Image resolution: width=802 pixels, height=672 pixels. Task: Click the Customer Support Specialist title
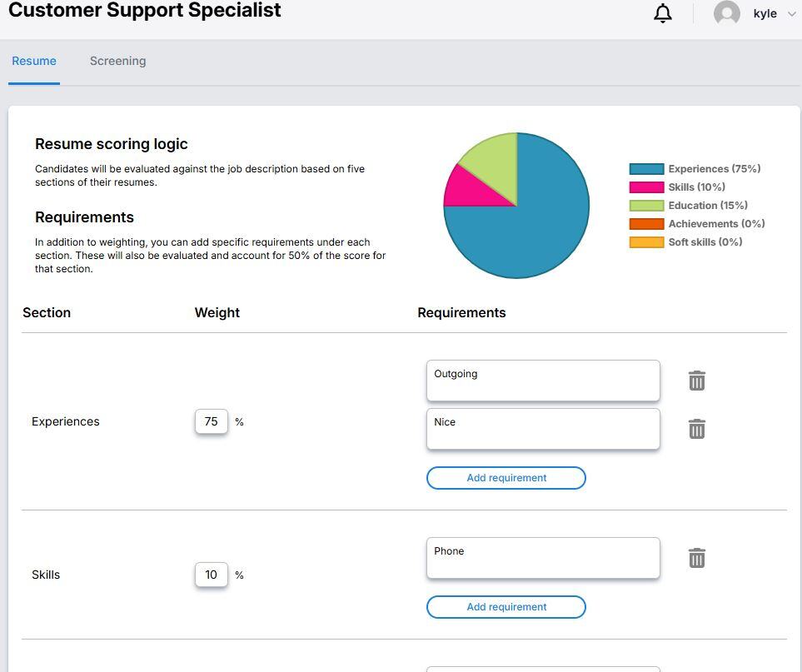click(145, 10)
